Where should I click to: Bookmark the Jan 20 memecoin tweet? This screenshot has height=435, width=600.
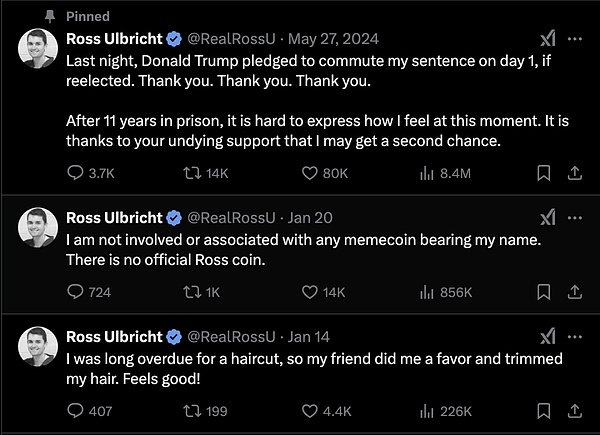(544, 292)
